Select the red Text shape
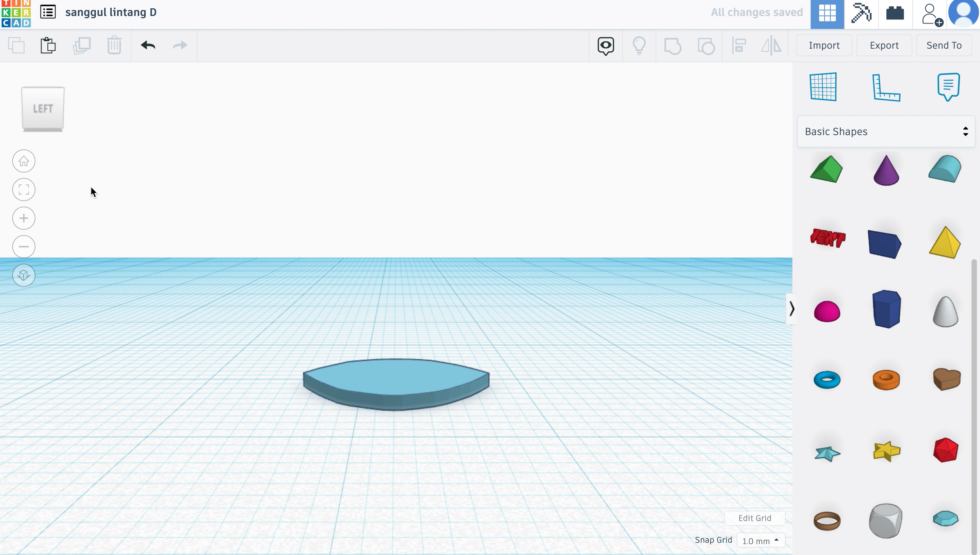The height and width of the screenshot is (555, 980). [x=828, y=238]
